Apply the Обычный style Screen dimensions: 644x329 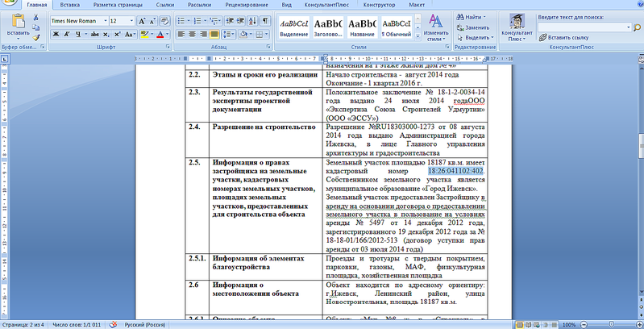click(x=397, y=27)
